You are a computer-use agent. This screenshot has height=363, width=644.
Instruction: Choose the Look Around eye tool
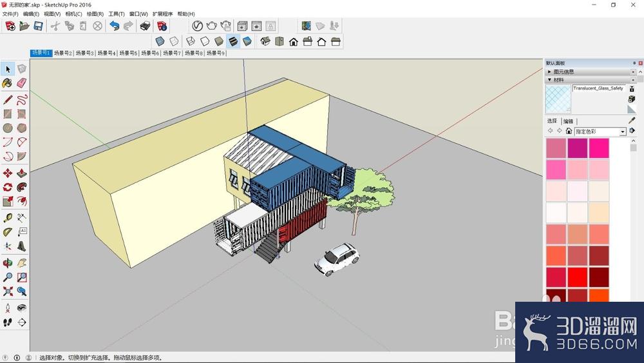coord(22,308)
